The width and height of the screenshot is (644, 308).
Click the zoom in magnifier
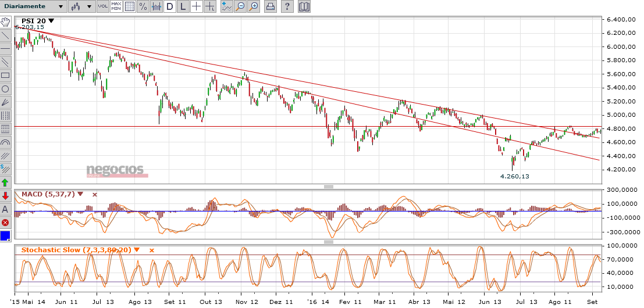click(254, 6)
